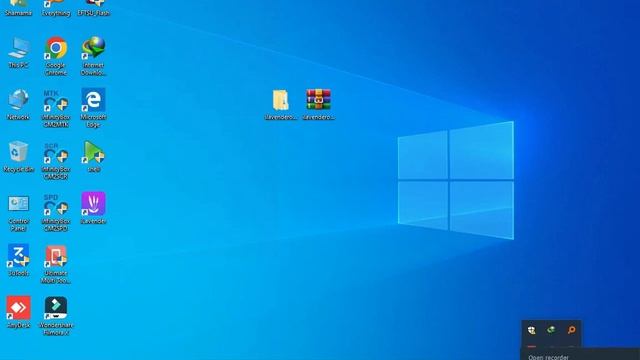The image size is (640, 360).
Task: Click the green tray icon in overflow
Action: 551,329
